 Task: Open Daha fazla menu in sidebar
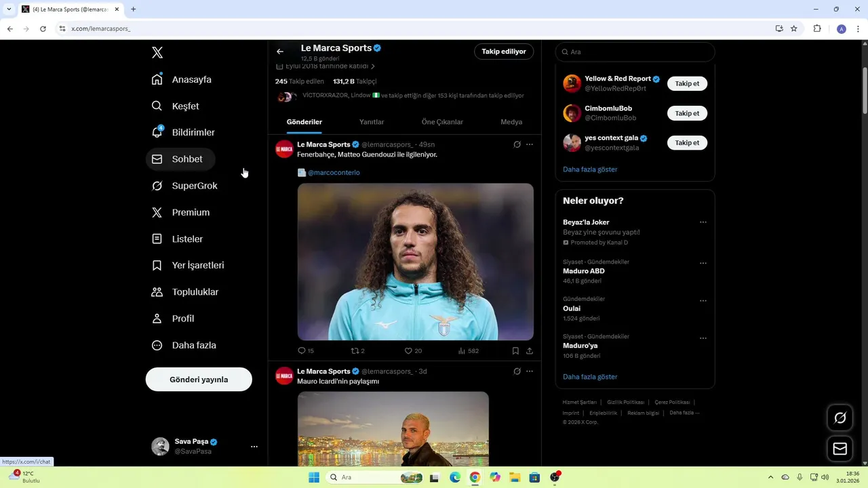tap(184, 345)
